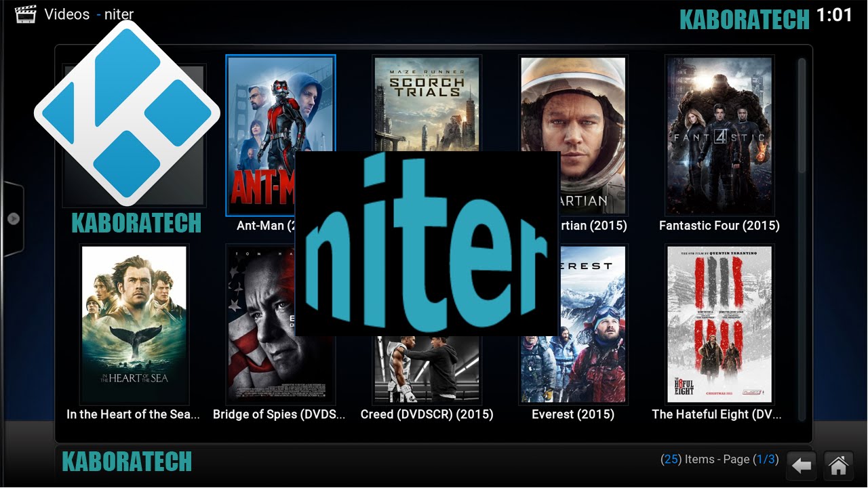Click 'Creed (DVDSCR) (2015)' label
This screenshot has height=488, width=868.
[427, 414]
